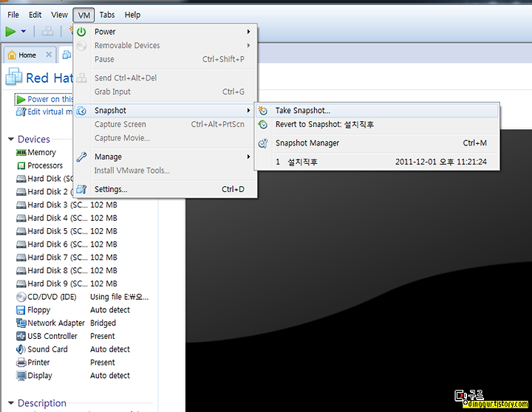This screenshot has height=412, width=532.
Task: Select Capture Movie menu item
Action: (x=166, y=138)
